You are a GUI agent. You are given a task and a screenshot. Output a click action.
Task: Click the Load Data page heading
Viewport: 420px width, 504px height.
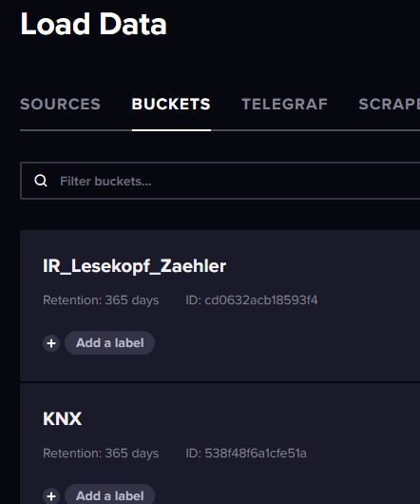pos(93,24)
